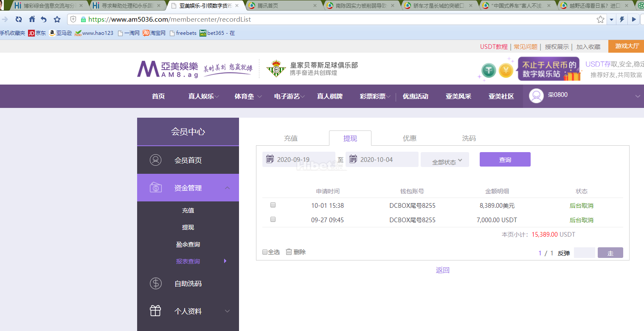
Task: Switch to the 洗码 records tab
Action: [x=469, y=138]
